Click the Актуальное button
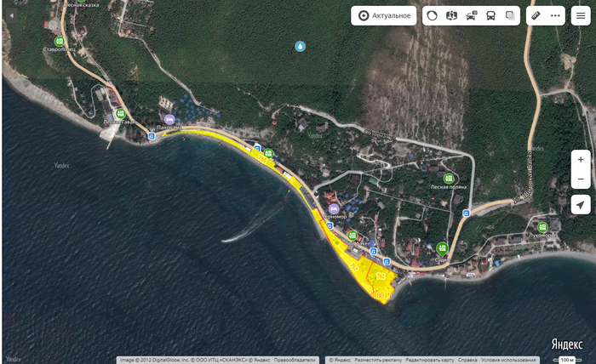 383,15
